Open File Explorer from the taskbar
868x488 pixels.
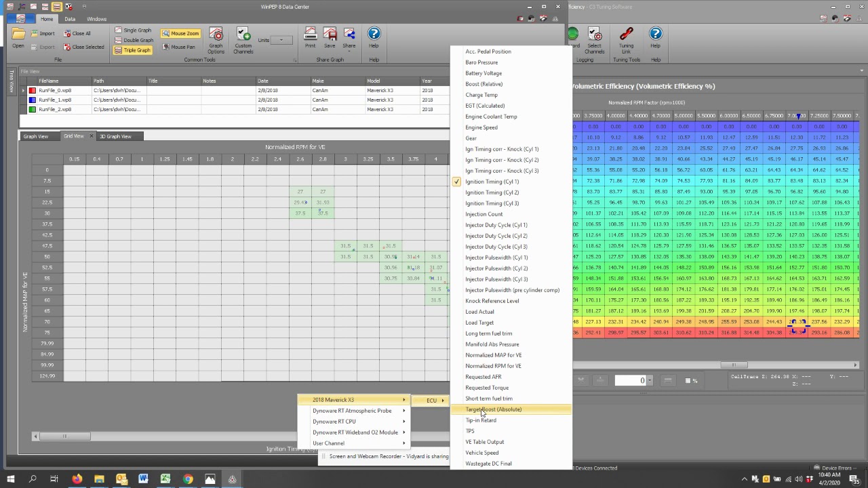pyautogui.click(x=99, y=479)
